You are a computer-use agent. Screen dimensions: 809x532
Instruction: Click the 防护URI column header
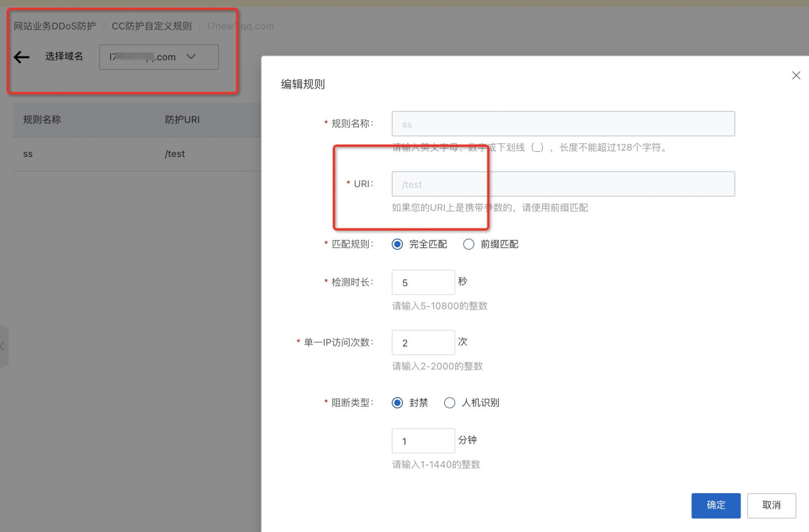[182, 120]
